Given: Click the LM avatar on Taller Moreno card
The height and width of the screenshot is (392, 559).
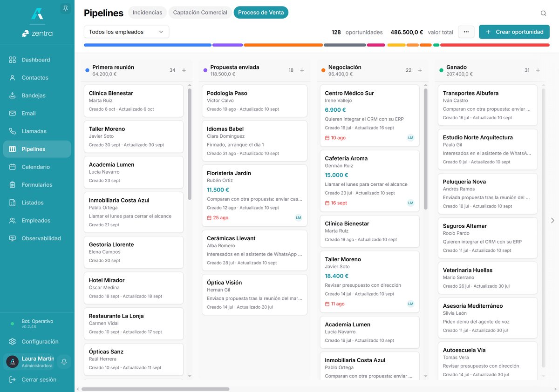Looking at the screenshot, I should point(410,304).
